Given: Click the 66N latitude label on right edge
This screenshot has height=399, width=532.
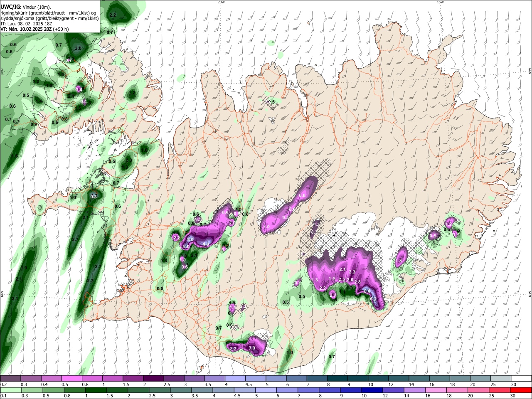Looking at the screenshot, I should [530, 71].
